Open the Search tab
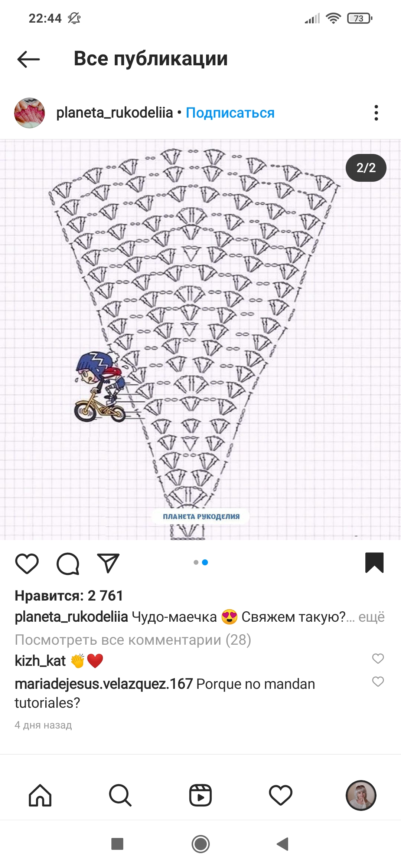 (x=120, y=795)
